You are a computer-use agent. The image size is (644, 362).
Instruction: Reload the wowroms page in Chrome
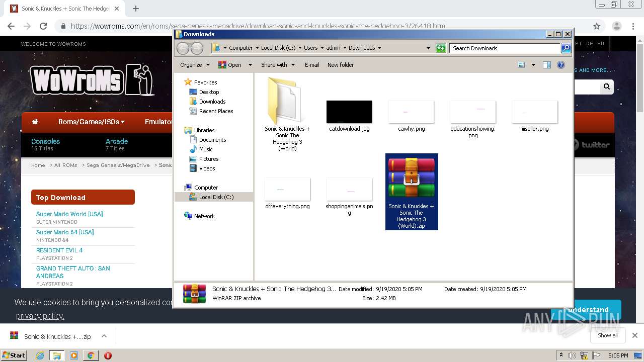click(43, 26)
